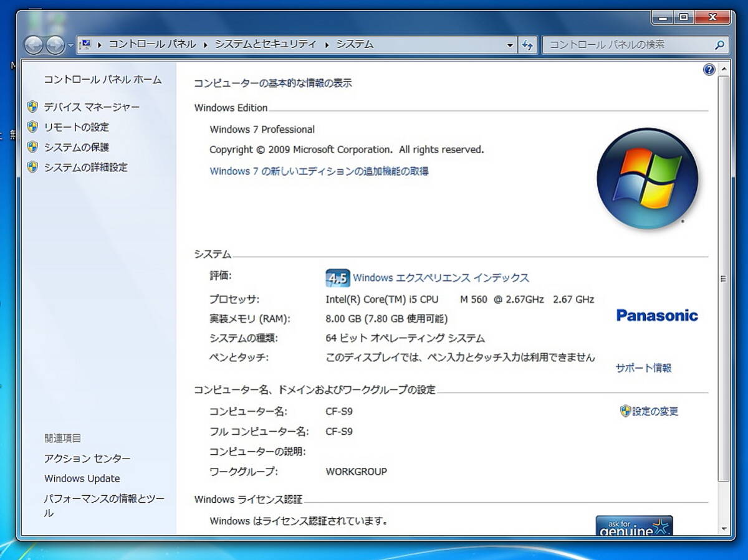Click Windows 7 の新しいエディションの追加機能の取得 link
Viewport: 748px width, 560px height.
tap(319, 171)
